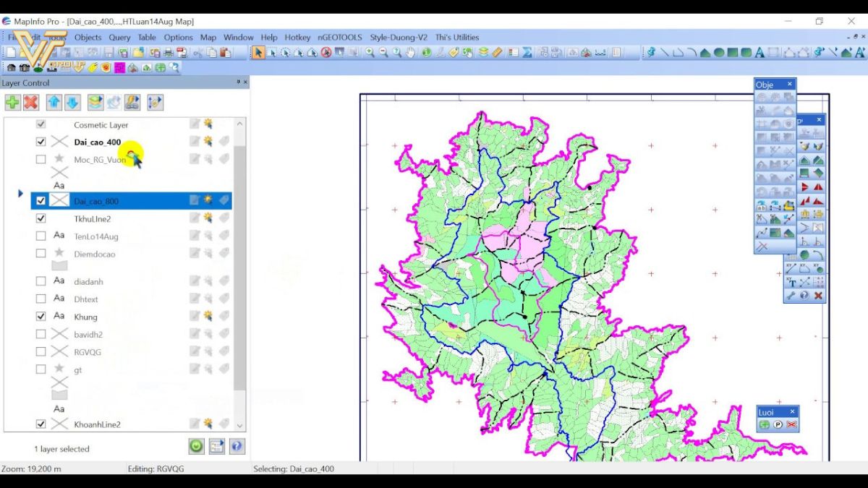Select the Zoom-out magnifier tool

[383, 52]
